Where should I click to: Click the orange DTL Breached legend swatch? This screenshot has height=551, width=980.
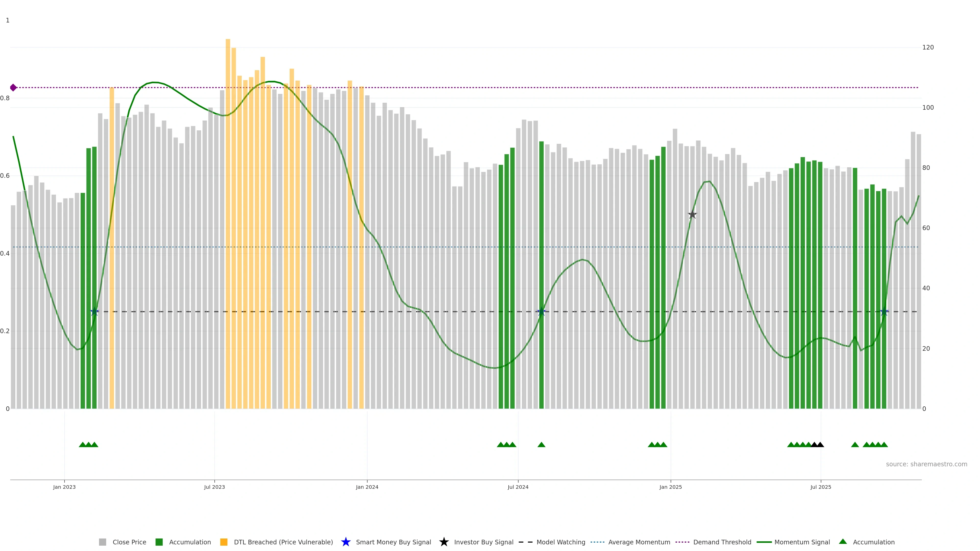pos(224,542)
